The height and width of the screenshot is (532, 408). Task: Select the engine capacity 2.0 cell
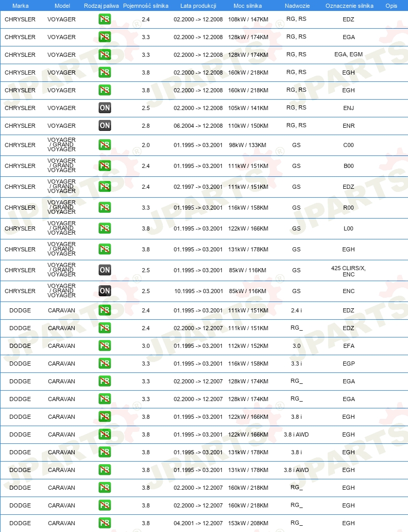pos(146,145)
